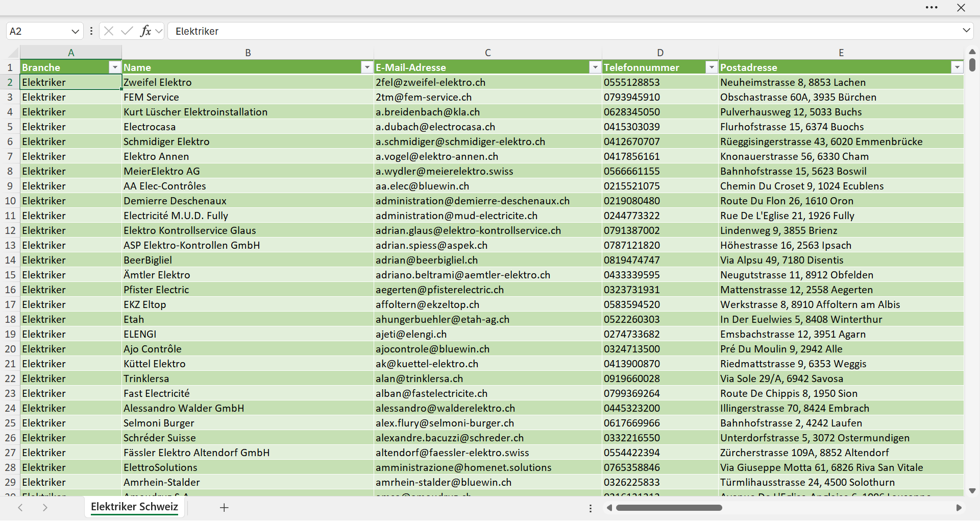Select cell with 2tm@fem-service.ch
Image resolution: width=980 pixels, height=521 pixels.
488,97
